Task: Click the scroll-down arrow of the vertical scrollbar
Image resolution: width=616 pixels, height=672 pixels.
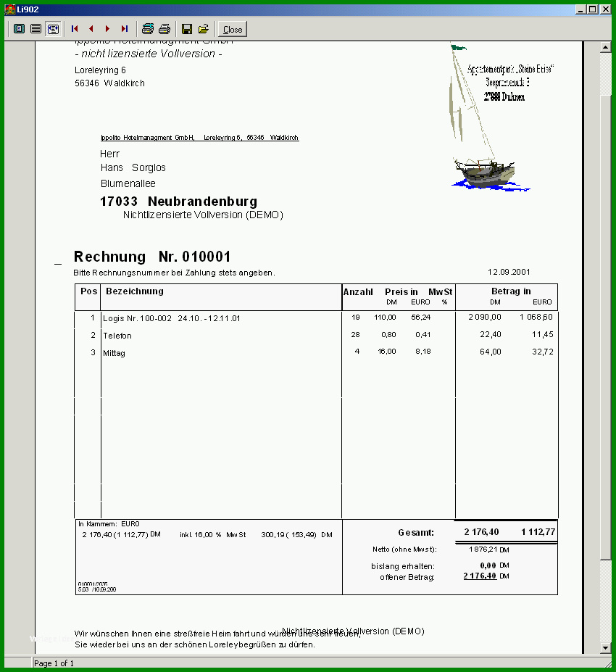Action: pos(605,647)
